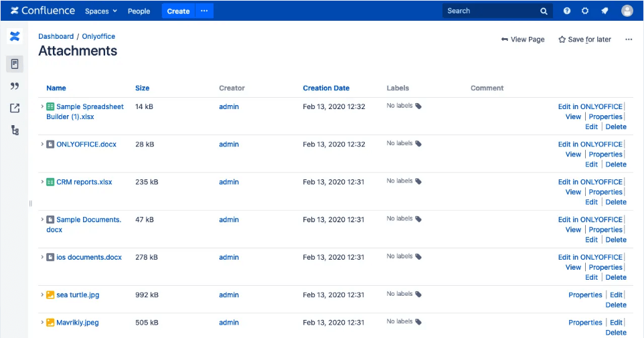Viewport: 644px width, 338px height.
Task: Open the People menu item
Action: click(139, 11)
